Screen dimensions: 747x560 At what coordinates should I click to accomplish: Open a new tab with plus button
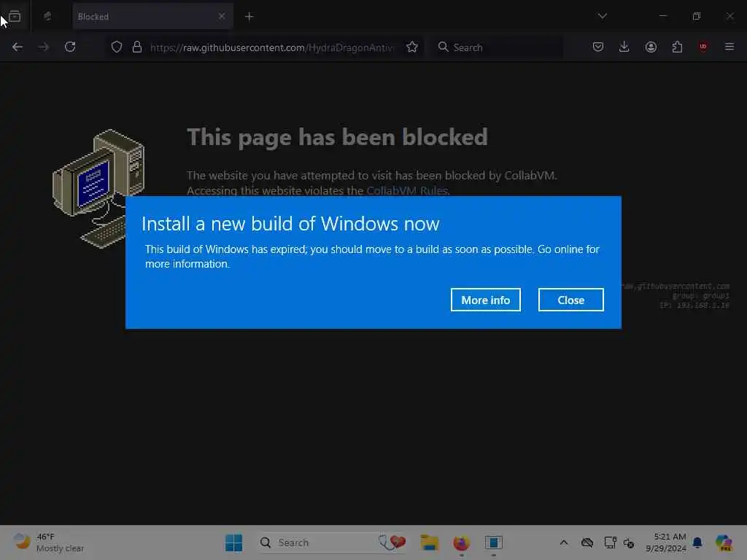(x=249, y=17)
